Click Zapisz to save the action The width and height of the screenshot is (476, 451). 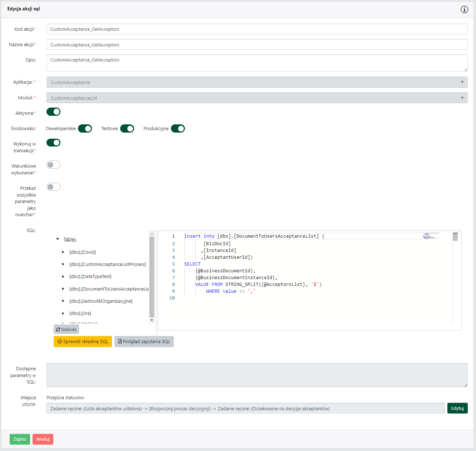tap(20, 439)
